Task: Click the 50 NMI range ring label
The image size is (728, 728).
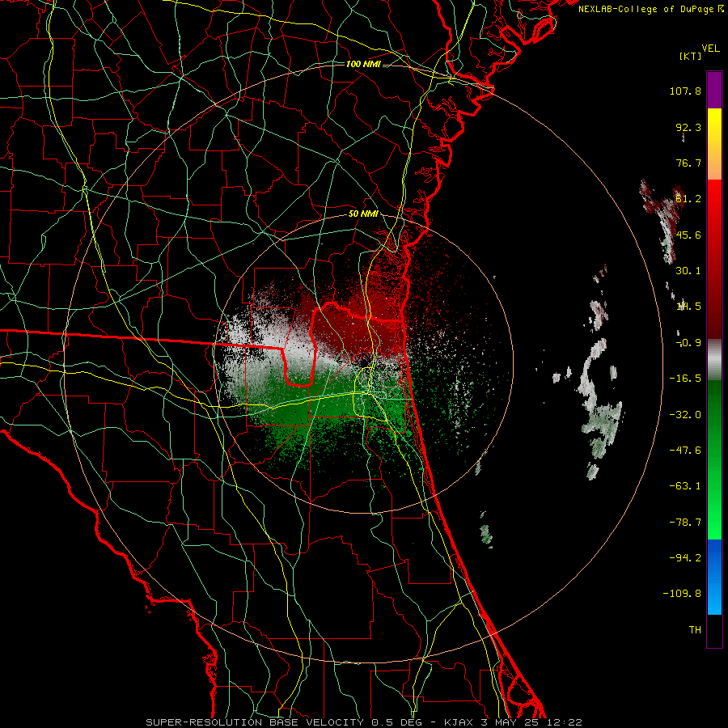Action: pyautogui.click(x=363, y=214)
